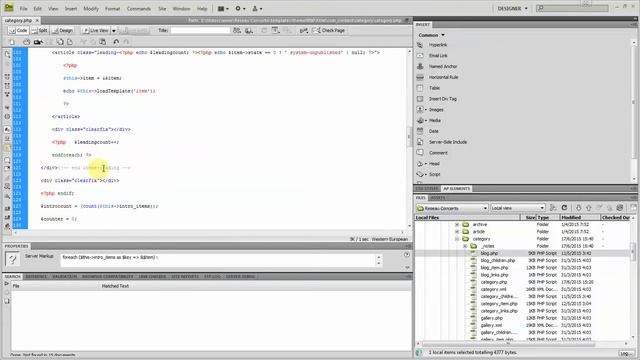Click the Modified column header
Screen dimensions: 640x360
(x=580, y=218)
